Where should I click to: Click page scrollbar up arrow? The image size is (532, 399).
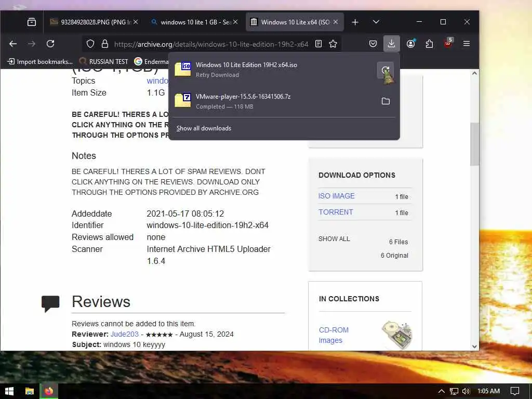474,73
